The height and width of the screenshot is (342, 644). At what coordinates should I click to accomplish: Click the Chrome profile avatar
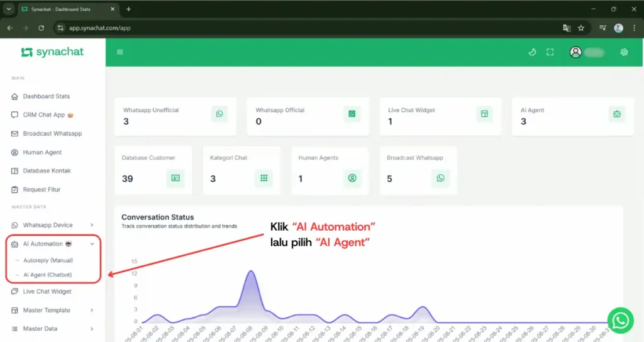(619, 28)
